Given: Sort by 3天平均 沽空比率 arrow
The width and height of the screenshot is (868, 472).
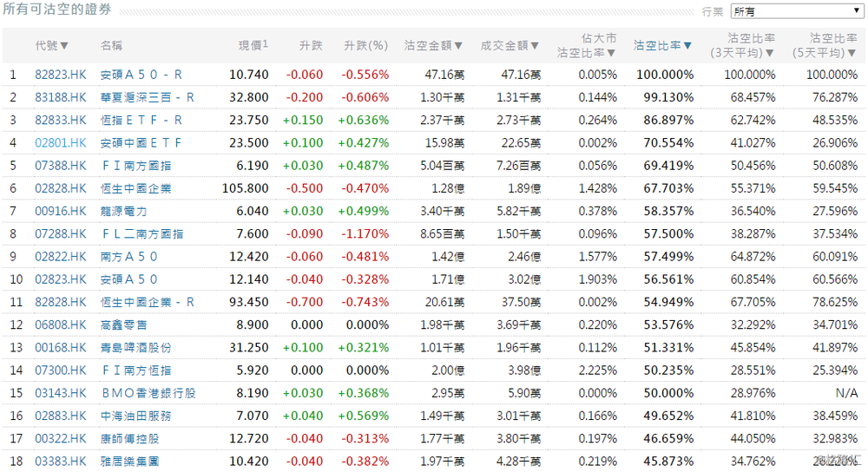Looking at the screenshot, I should 769,53.
